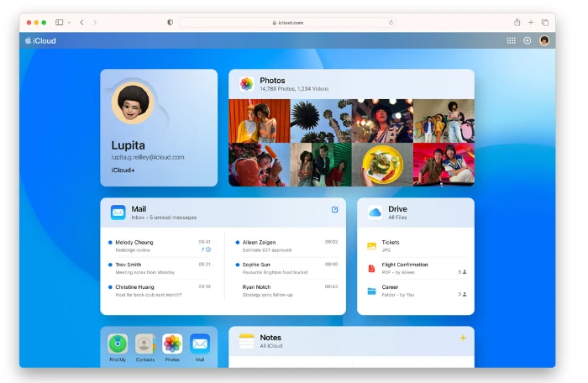Show the tab overview in Safari

545,23
